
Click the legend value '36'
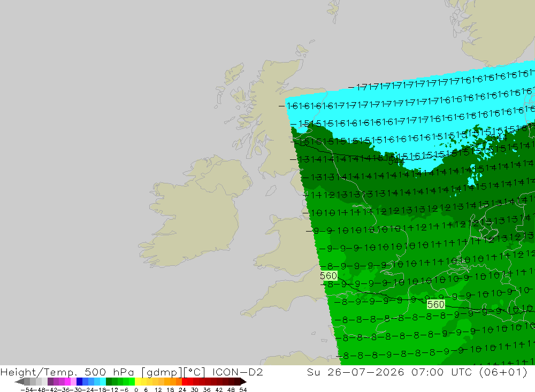pos(207,390)
